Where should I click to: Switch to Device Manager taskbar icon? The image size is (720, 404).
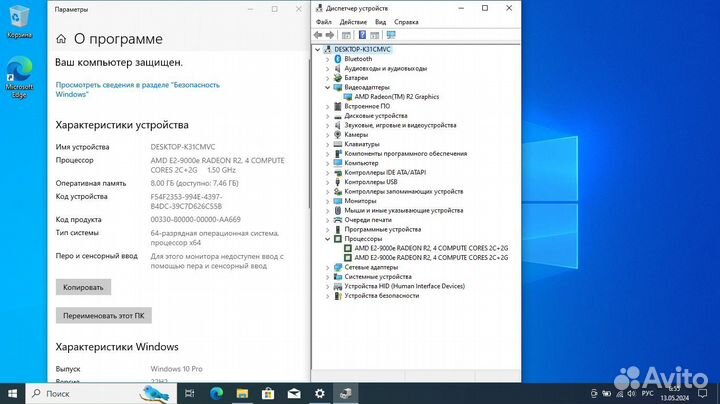[x=346, y=393]
